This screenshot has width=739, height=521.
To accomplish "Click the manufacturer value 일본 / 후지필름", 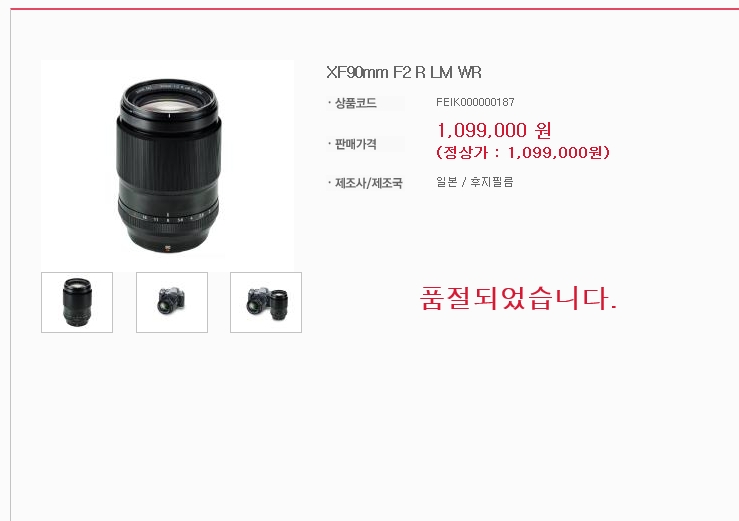I will click(x=475, y=182).
